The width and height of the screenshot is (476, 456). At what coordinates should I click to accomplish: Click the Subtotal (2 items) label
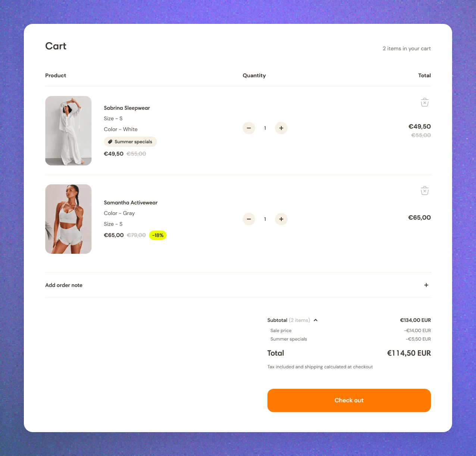(x=289, y=320)
